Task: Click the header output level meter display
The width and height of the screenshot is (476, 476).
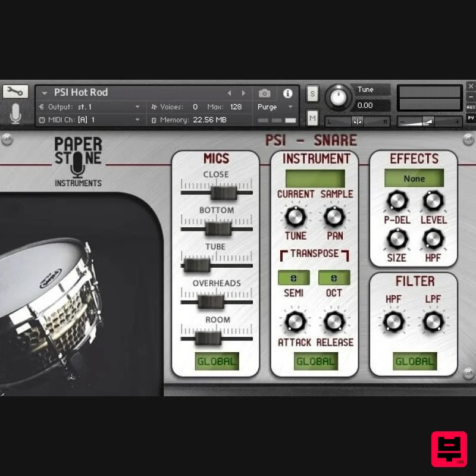Action: [x=430, y=98]
